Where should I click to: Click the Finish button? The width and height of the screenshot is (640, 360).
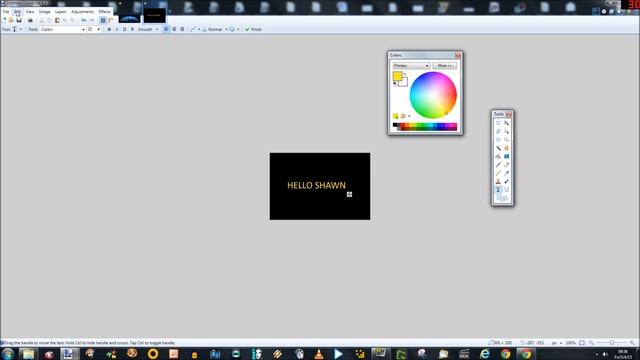click(x=253, y=29)
